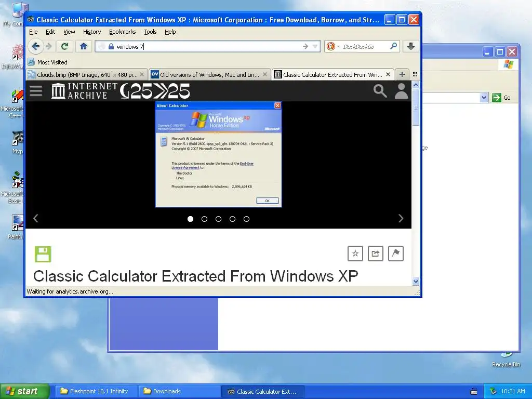Open the Edit menu
This screenshot has height=399, width=532.
50,32
